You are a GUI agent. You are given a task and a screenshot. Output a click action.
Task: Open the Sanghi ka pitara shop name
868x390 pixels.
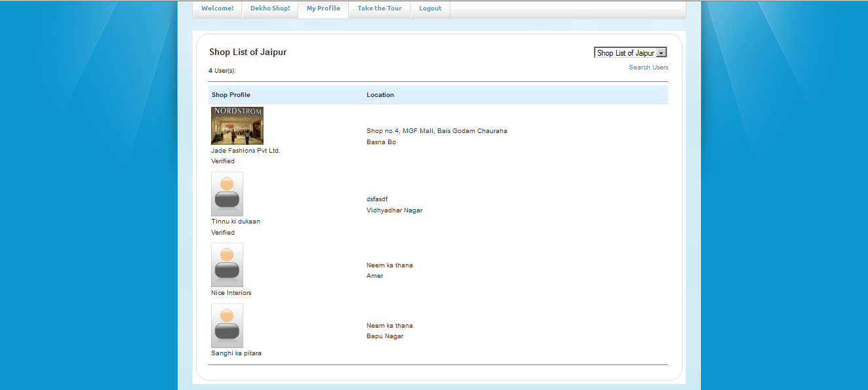tap(236, 353)
